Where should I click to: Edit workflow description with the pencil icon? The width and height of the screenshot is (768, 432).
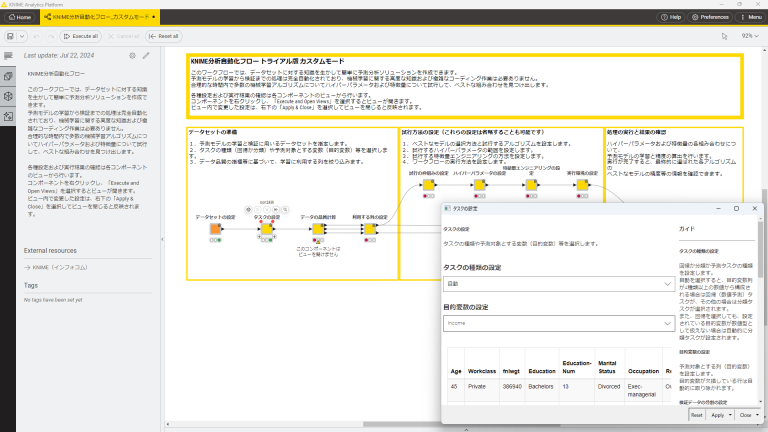(x=146, y=56)
